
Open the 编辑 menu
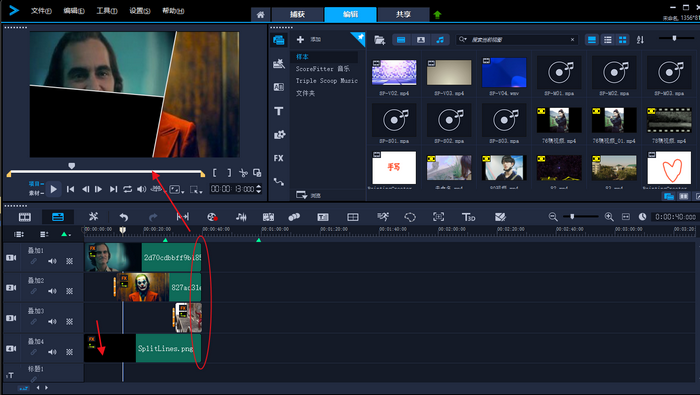(x=74, y=11)
